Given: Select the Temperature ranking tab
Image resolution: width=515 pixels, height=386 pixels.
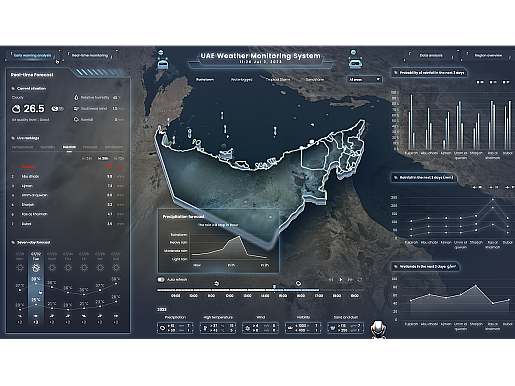Looking at the screenshot, I should point(22,147).
